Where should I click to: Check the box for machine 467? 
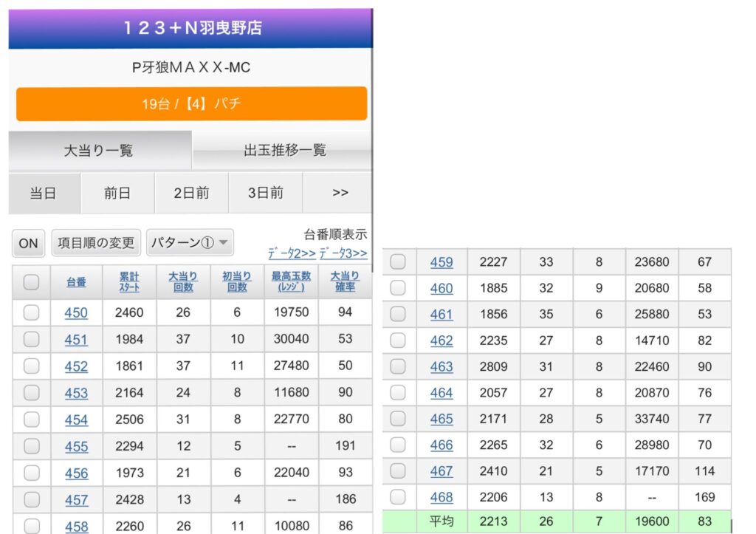[398, 470]
